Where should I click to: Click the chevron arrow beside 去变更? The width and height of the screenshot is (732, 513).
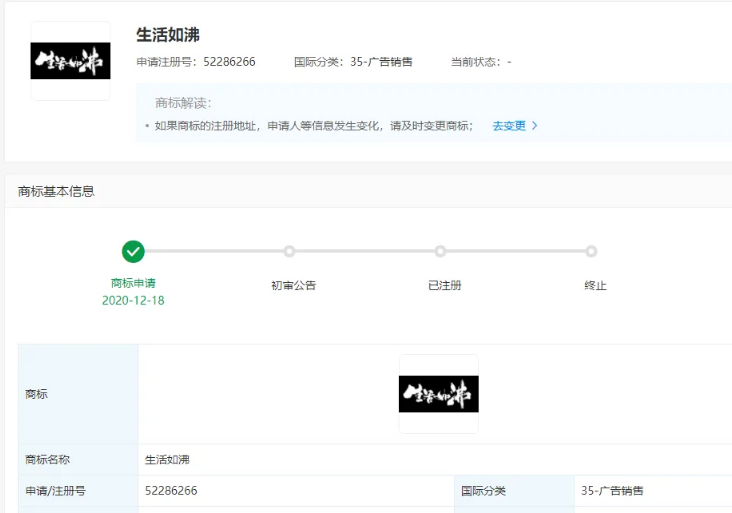535,126
